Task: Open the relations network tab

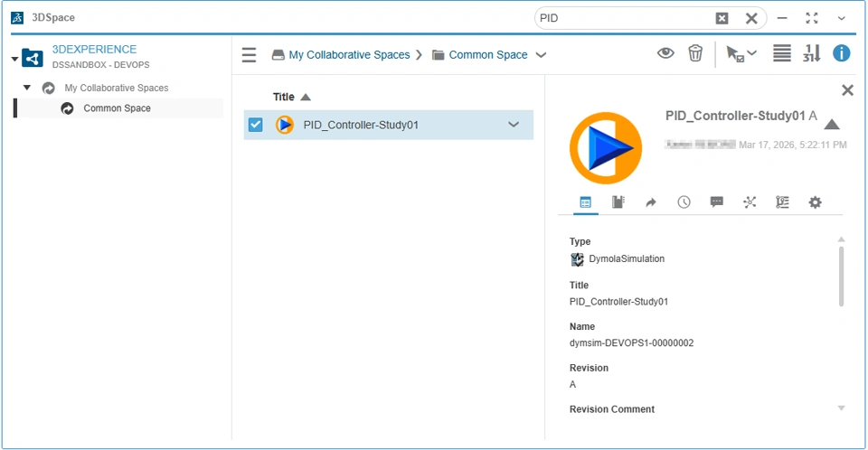Action: pyautogui.click(x=750, y=202)
